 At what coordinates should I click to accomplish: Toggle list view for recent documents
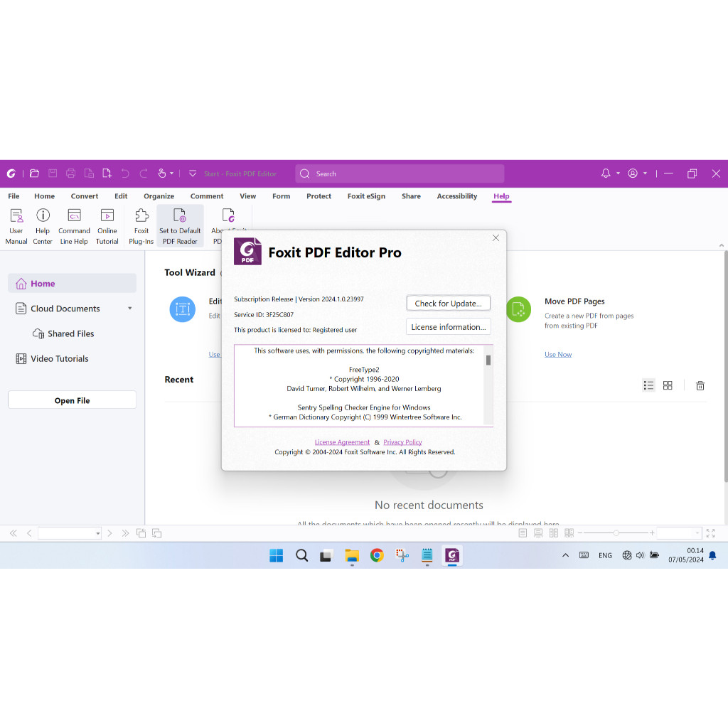(x=648, y=385)
